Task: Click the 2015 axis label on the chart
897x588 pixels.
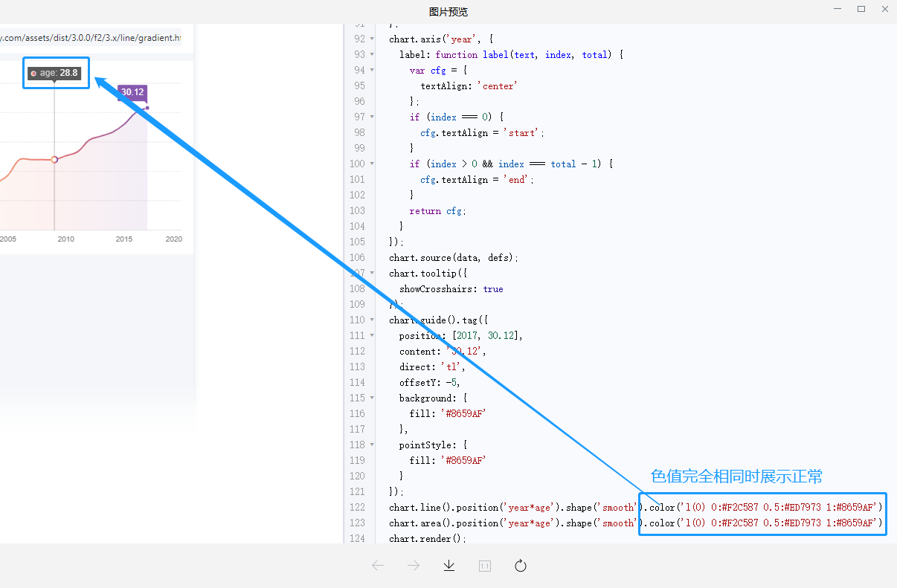Action: 123,239
